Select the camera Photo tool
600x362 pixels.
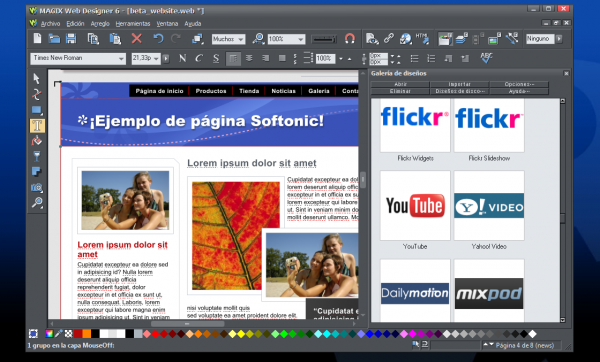pos(37,187)
